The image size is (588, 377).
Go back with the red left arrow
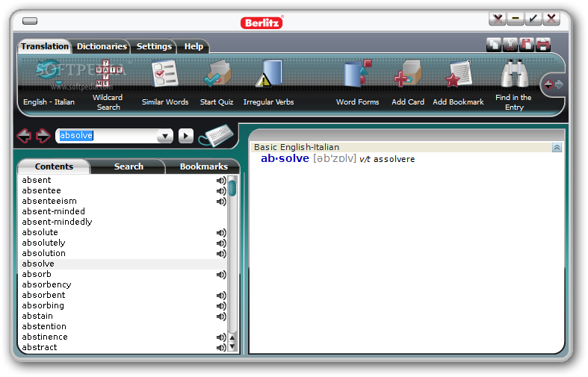click(x=25, y=136)
